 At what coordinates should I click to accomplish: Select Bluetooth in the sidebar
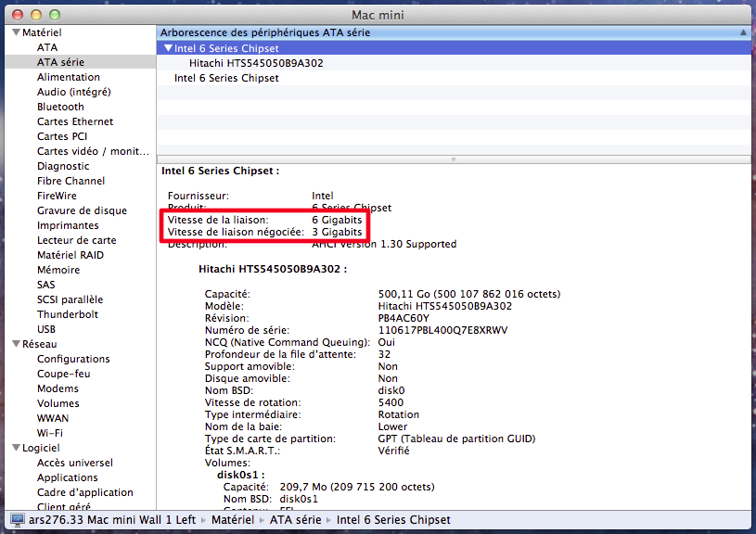60,107
